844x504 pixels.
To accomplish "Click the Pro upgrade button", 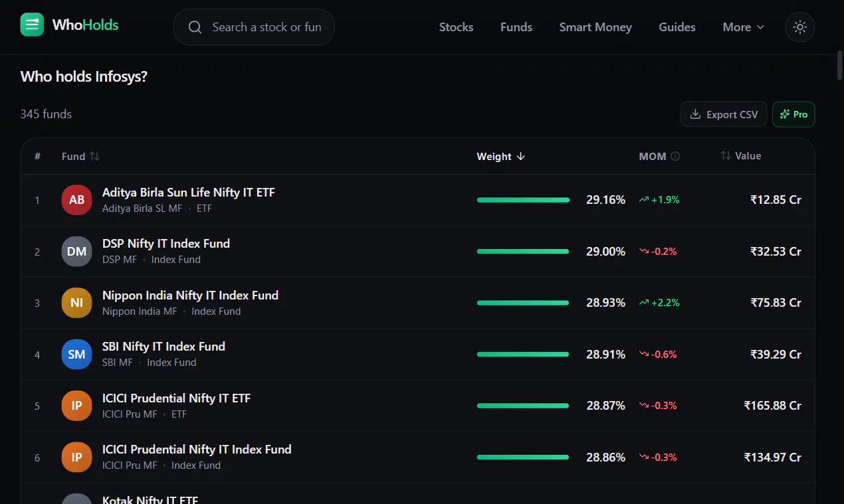I will pyautogui.click(x=793, y=114).
